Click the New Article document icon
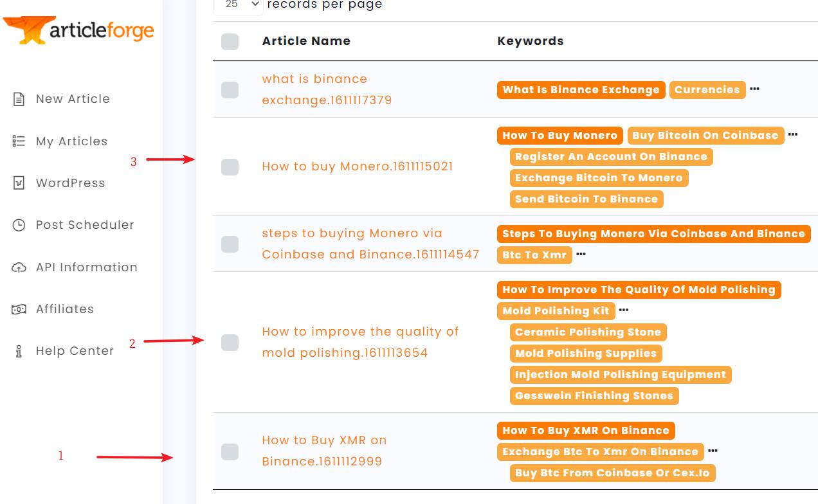Image resolution: width=818 pixels, height=504 pixels. (19, 99)
